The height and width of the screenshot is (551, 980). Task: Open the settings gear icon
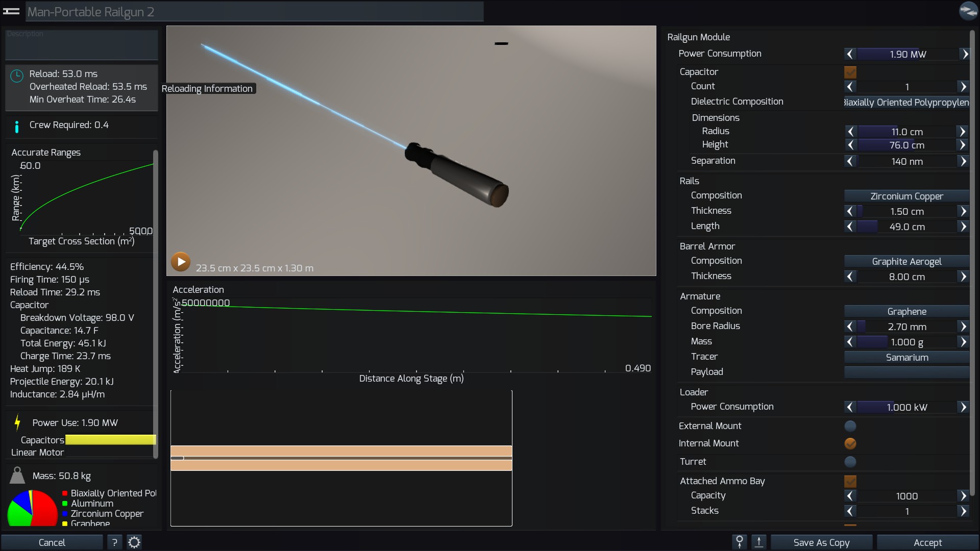pyautogui.click(x=134, y=542)
